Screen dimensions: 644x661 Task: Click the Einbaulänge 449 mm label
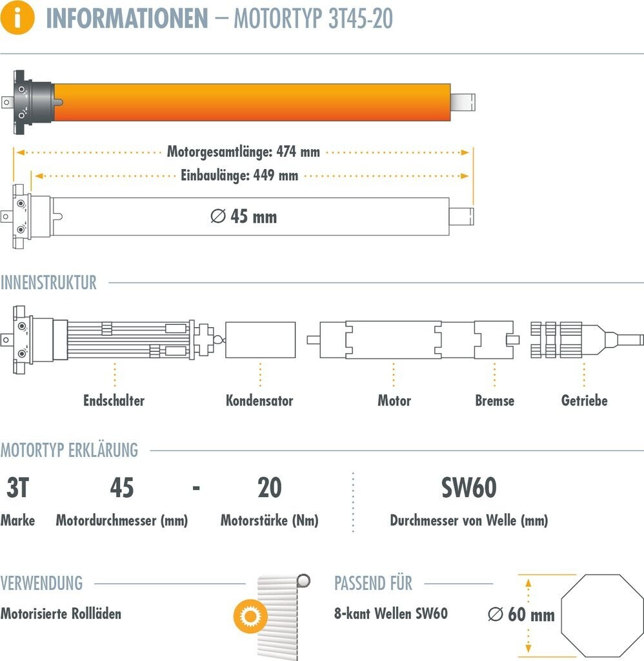point(239,175)
